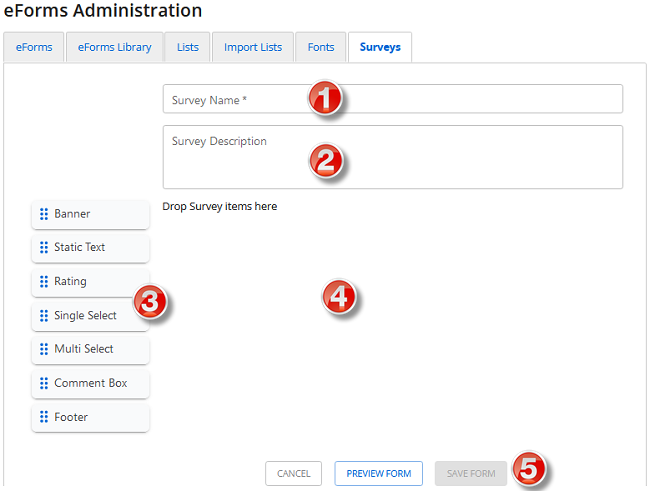Click the 'Drop Survey items here' text
This screenshot has width=650, height=491.
[x=220, y=207]
